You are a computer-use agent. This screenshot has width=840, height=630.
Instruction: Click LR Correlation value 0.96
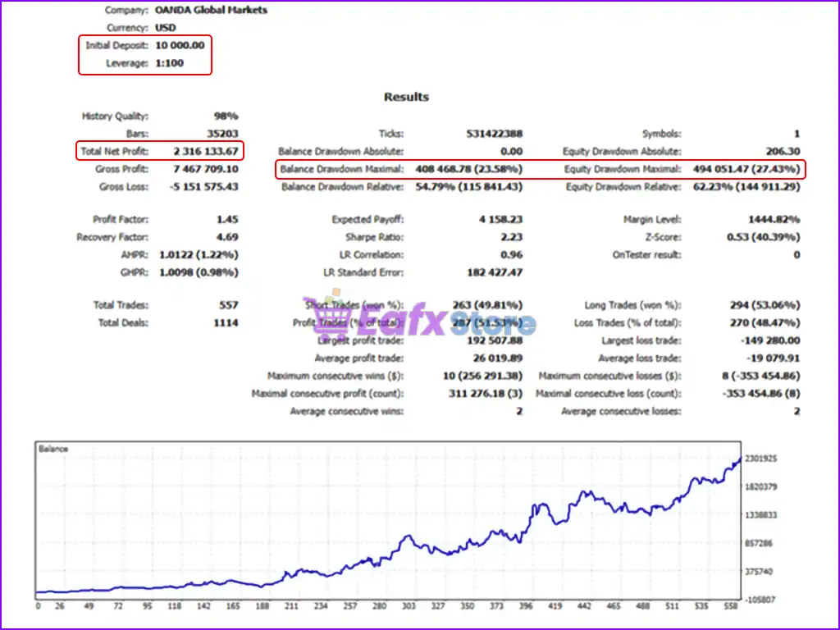click(x=512, y=255)
